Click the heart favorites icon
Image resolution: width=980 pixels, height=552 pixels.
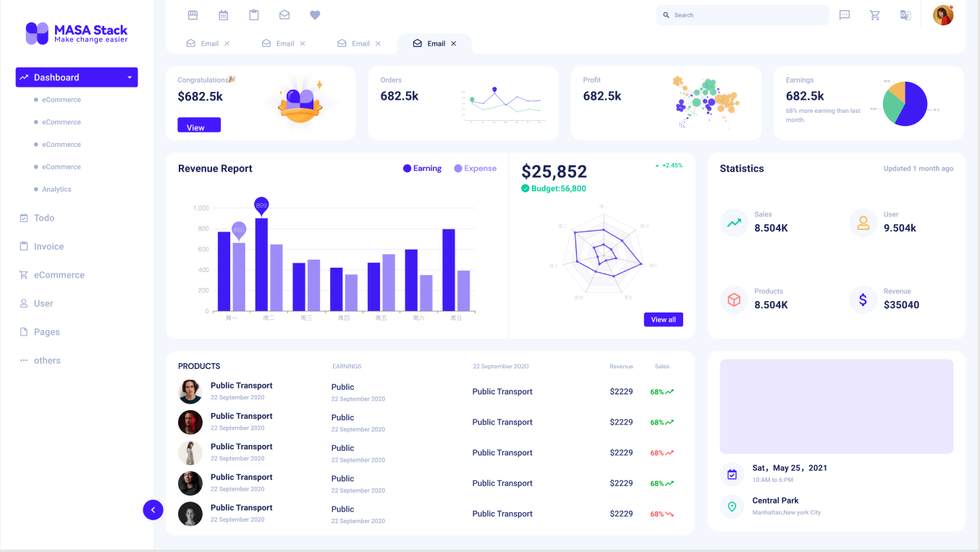(x=315, y=15)
